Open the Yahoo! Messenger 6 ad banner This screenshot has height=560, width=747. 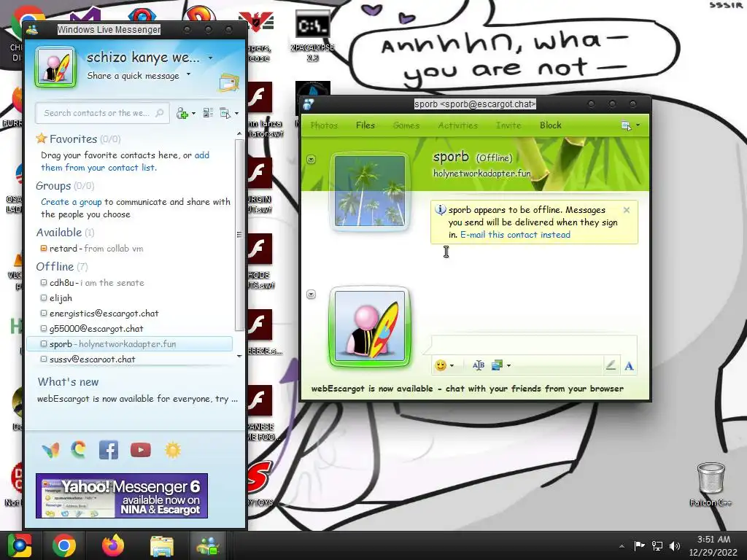[x=122, y=496]
